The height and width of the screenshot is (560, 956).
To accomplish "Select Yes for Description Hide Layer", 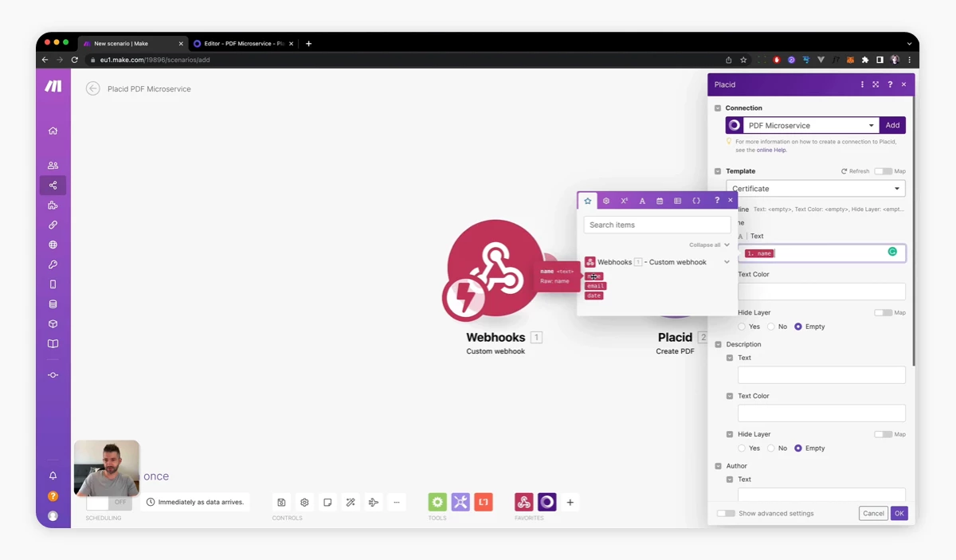I will (x=742, y=448).
